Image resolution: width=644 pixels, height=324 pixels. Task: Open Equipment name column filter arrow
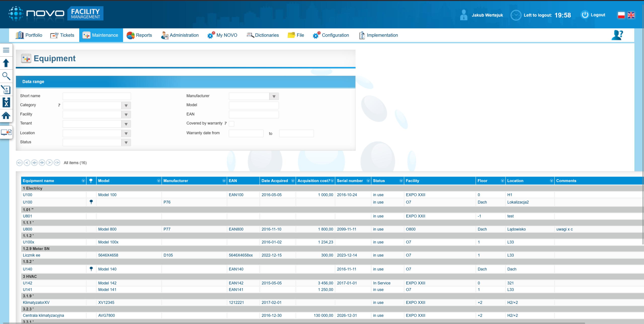point(83,181)
